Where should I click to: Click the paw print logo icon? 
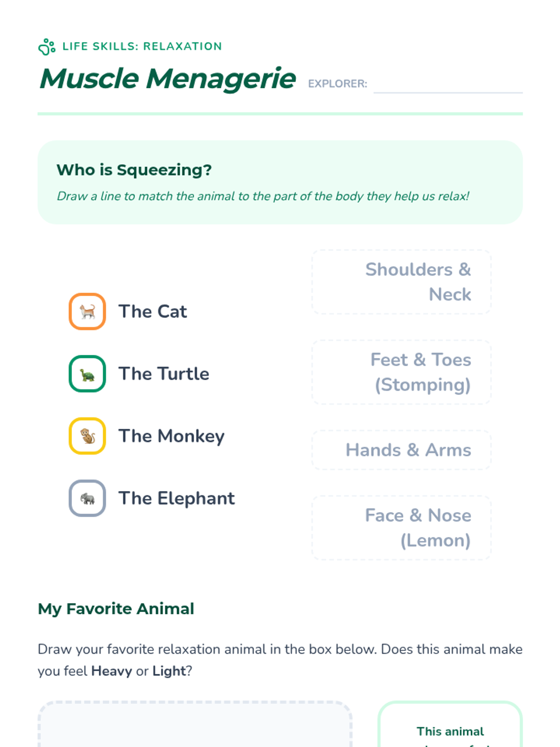[47, 47]
